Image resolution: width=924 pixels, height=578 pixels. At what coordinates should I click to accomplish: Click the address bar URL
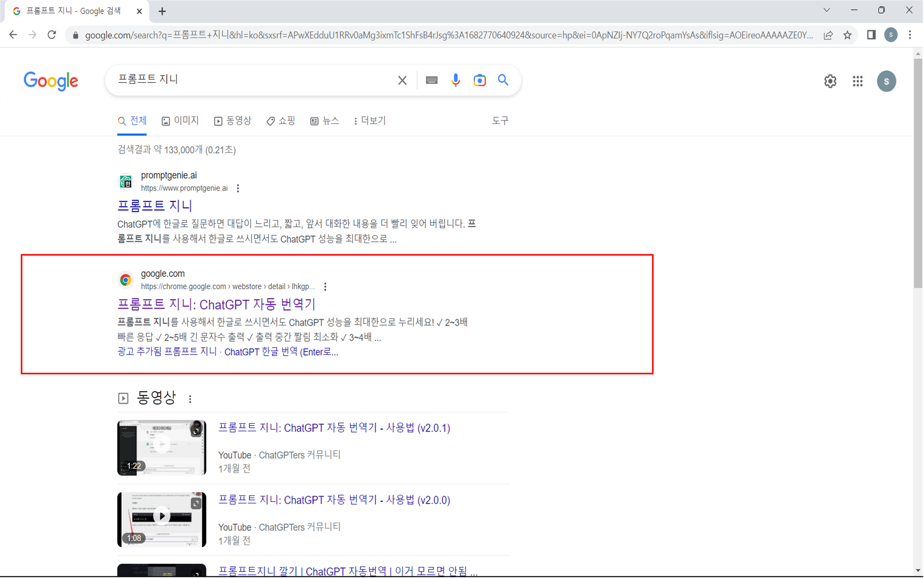tap(449, 35)
